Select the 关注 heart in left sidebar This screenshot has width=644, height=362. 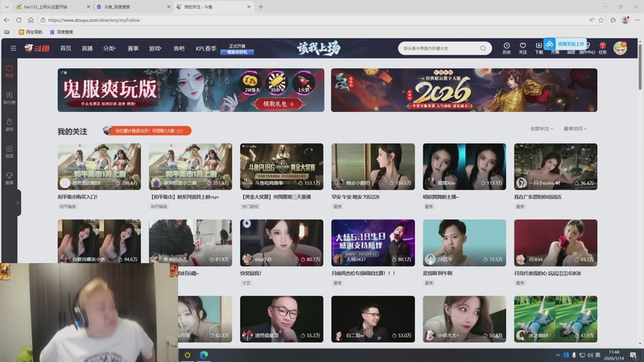(x=9, y=71)
